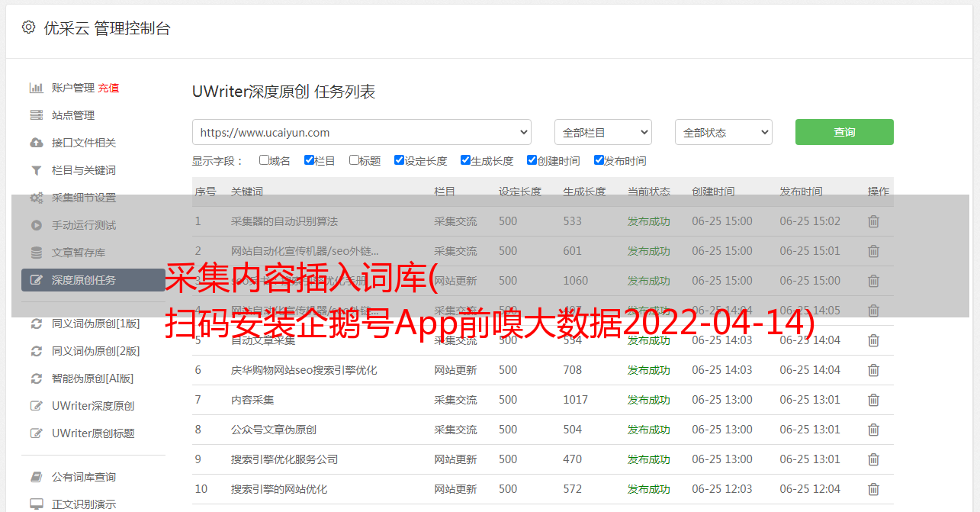Click the bar chart icon of 账户管理
Viewport: 980px width, 512px height.
click(36, 88)
